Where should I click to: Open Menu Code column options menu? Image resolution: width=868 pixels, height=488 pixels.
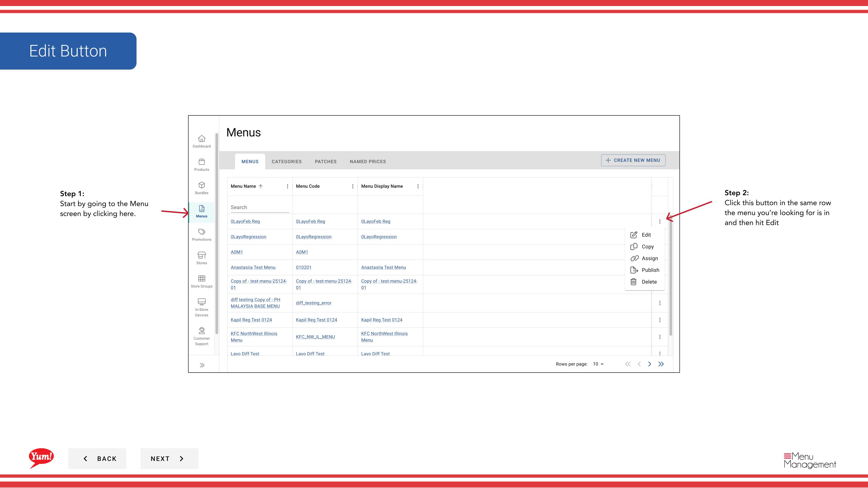pos(352,186)
